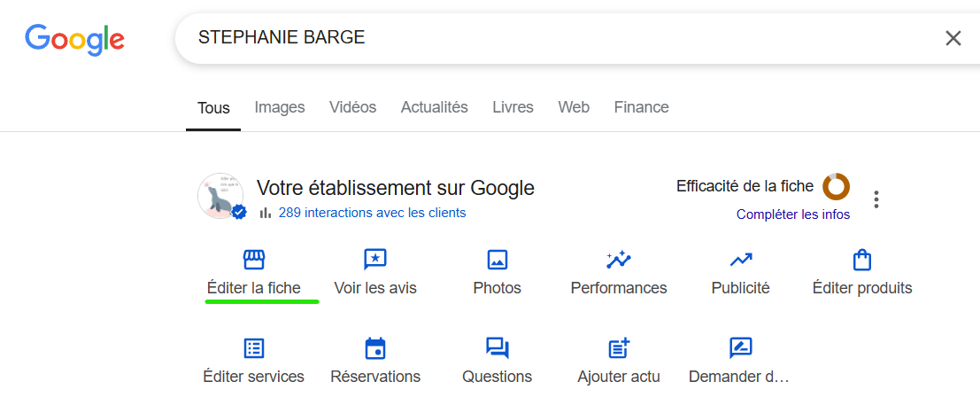
Task: Click the Ajouter actu label
Action: pos(619,377)
